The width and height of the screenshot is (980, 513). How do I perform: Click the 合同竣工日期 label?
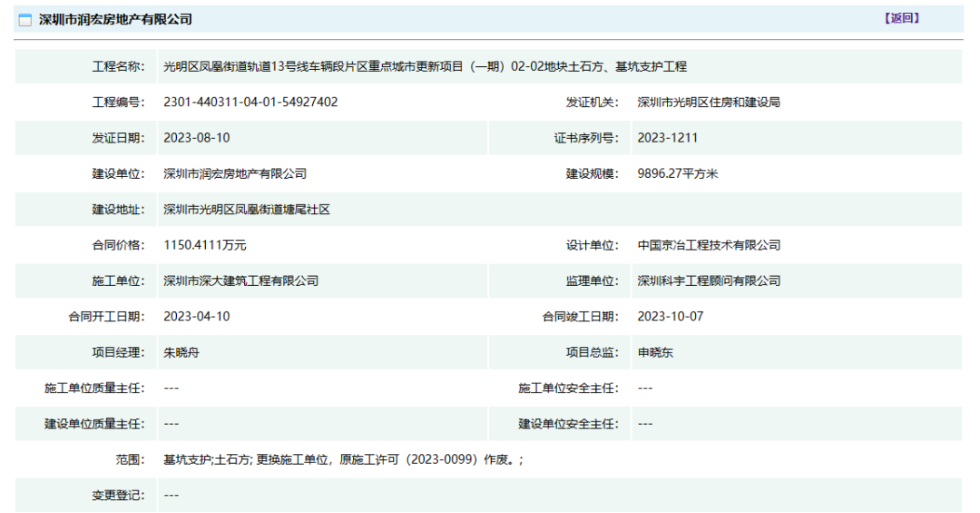(581, 317)
